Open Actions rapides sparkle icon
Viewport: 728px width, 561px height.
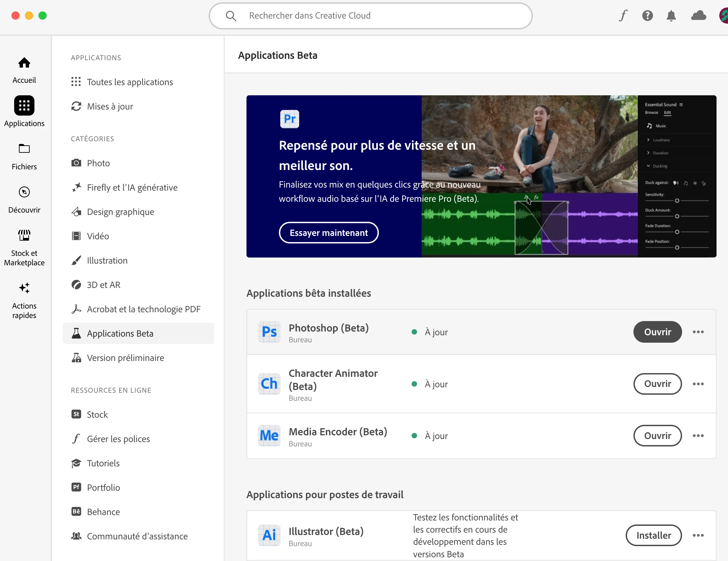tap(24, 288)
